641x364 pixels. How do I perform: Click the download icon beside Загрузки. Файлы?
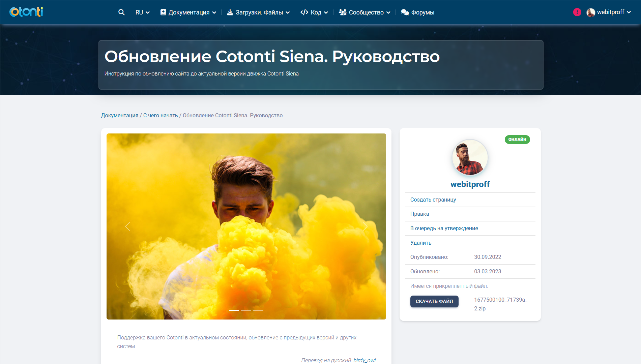pyautogui.click(x=230, y=12)
